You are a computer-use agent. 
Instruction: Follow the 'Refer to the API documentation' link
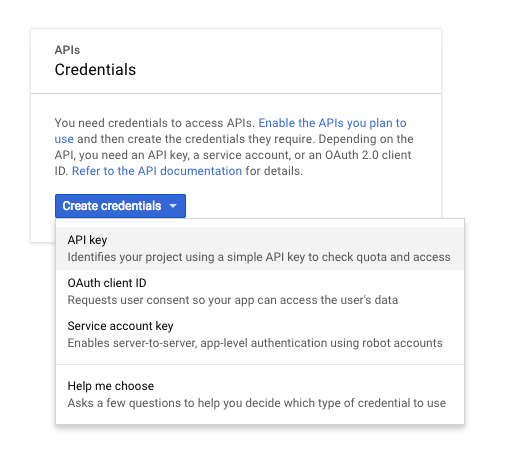coord(157,171)
